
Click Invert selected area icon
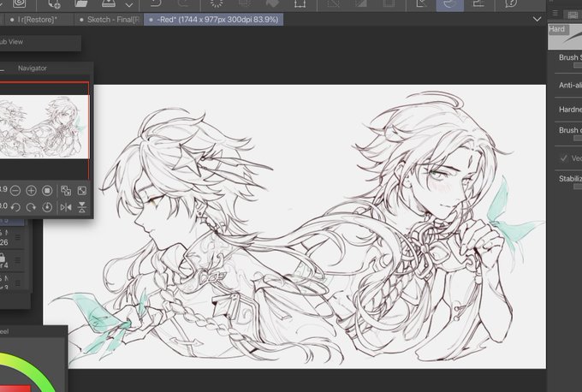point(359,3)
